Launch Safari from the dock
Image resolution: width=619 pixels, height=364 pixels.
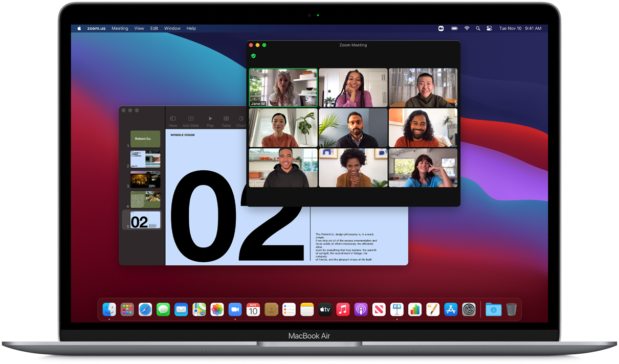pos(145,309)
